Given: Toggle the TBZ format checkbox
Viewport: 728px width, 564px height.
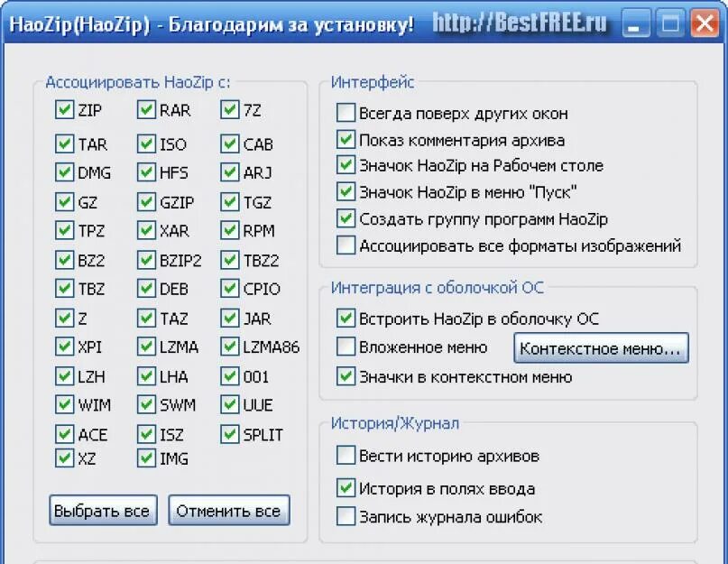Looking at the screenshot, I should click(x=64, y=289).
